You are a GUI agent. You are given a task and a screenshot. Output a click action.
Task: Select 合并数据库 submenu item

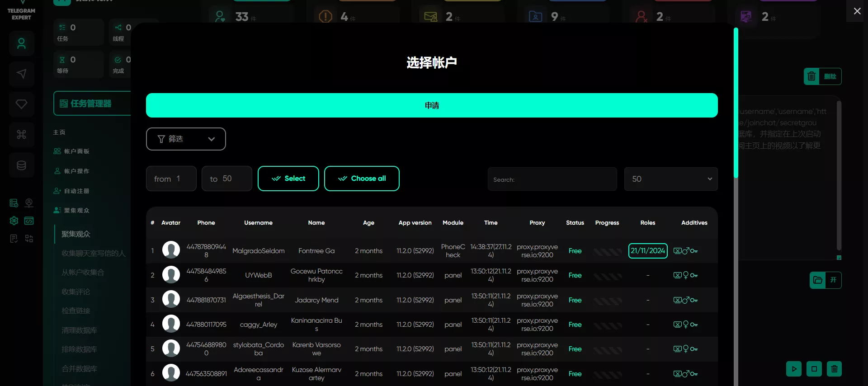point(80,369)
